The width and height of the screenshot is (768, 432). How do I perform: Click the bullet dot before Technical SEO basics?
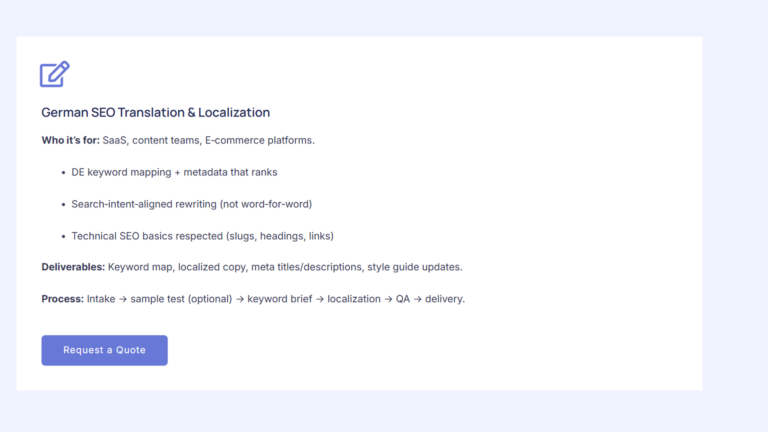(63, 236)
